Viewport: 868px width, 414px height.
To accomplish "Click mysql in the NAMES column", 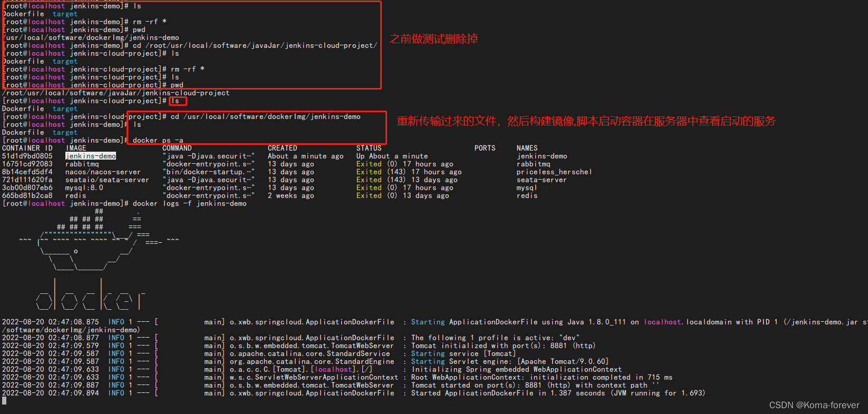I will pyautogui.click(x=527, y=188).
